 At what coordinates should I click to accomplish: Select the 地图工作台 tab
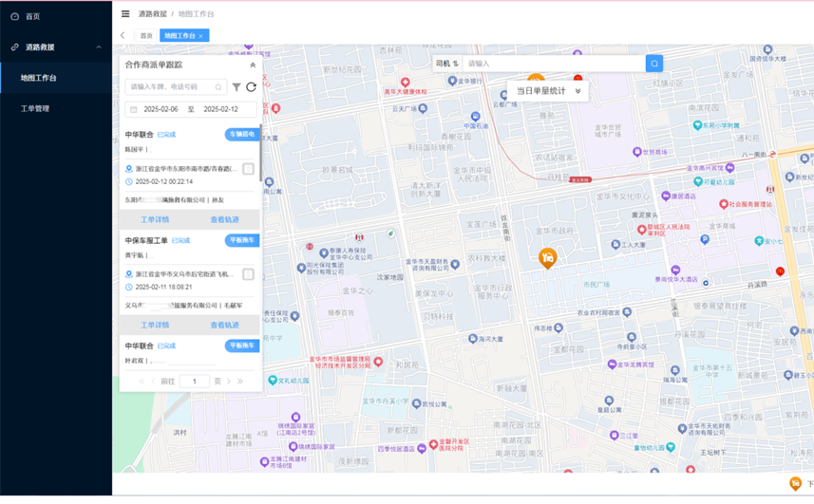point(180,35)
